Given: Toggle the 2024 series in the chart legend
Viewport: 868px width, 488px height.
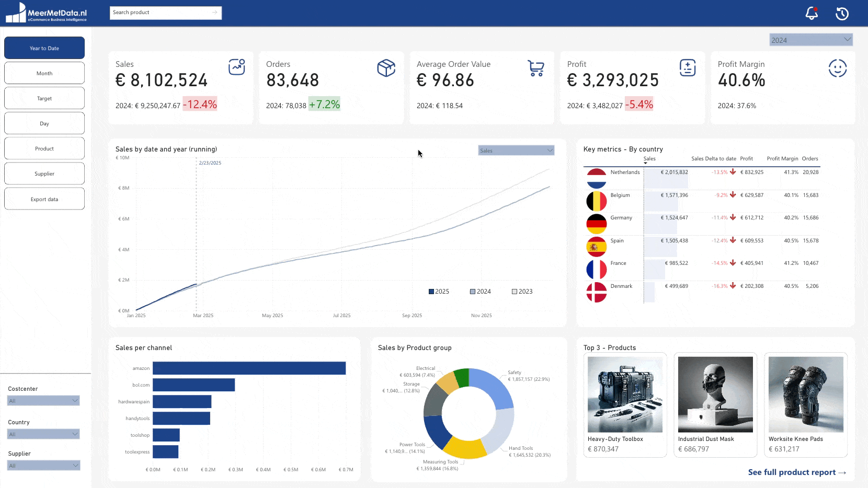Looking at the screenshot, I should coord(480,291).
